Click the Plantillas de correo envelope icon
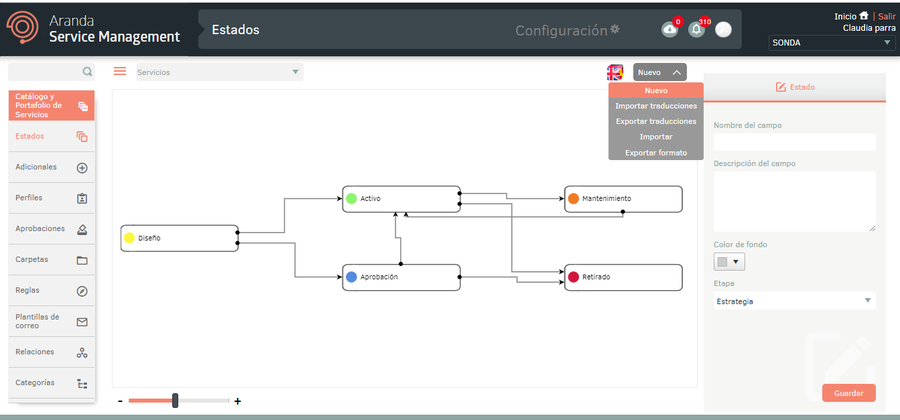Image resolution: width=900 pixels, height=420 pixels. [x=82, y=322]
